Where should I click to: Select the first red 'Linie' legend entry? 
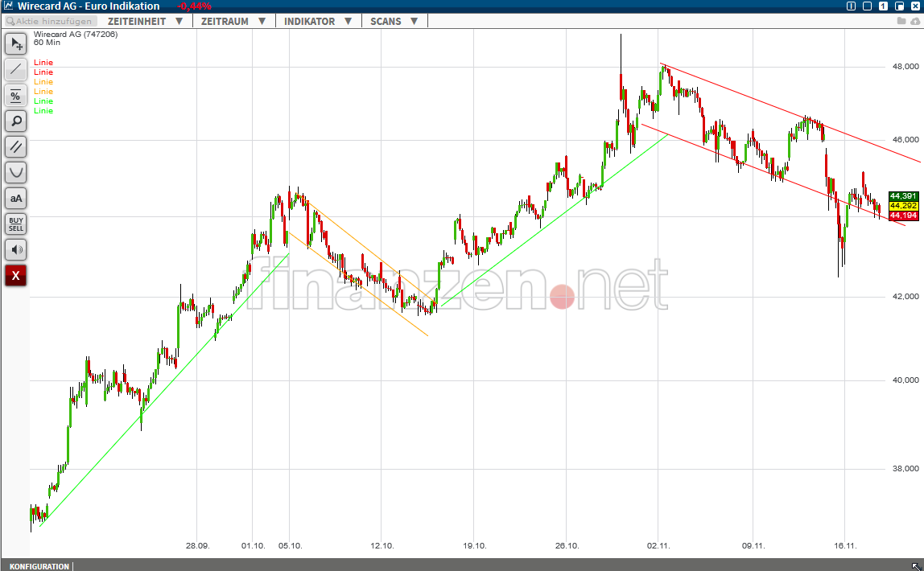click(43, 63)
